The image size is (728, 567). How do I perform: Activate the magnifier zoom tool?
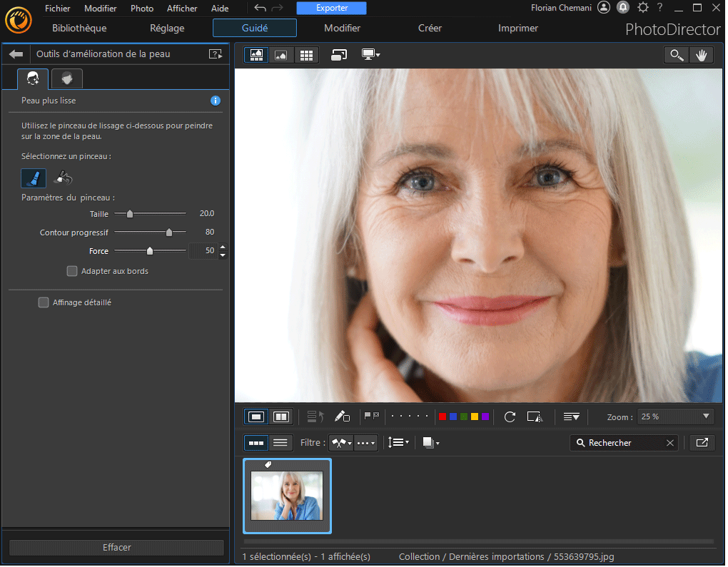(676, 54)
